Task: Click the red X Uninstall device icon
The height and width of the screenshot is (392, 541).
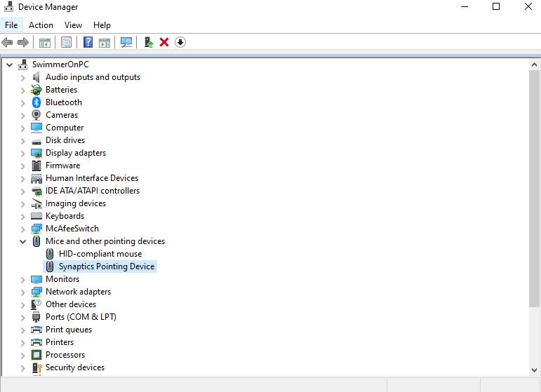Action: click(164, 42)
